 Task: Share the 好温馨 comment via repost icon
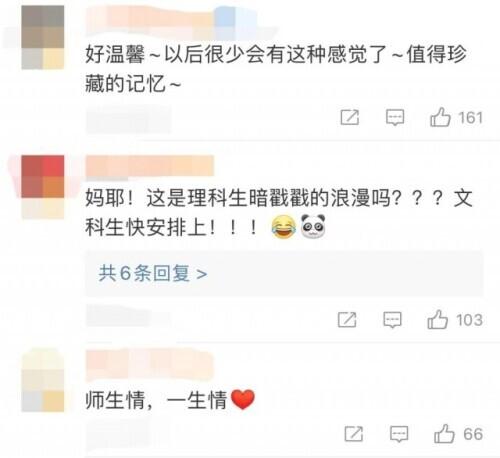[x=350, y=117]
